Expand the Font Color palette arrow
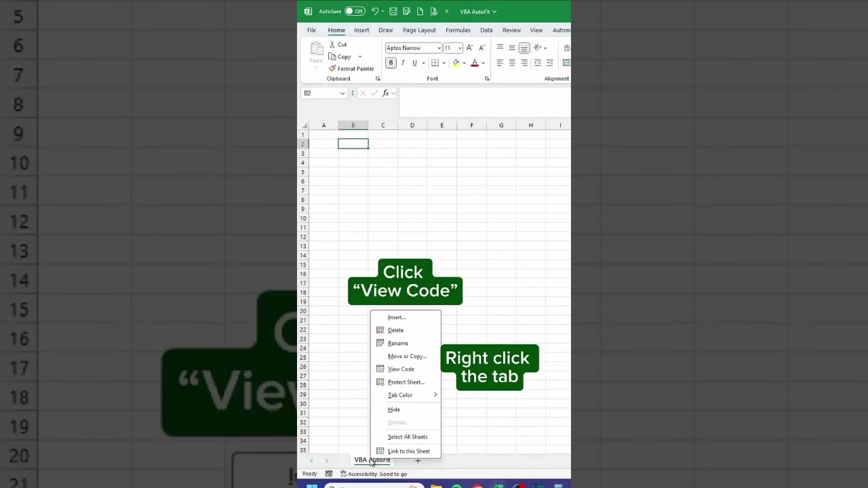The height and width of the screenshot is (488, 868). 483,63
